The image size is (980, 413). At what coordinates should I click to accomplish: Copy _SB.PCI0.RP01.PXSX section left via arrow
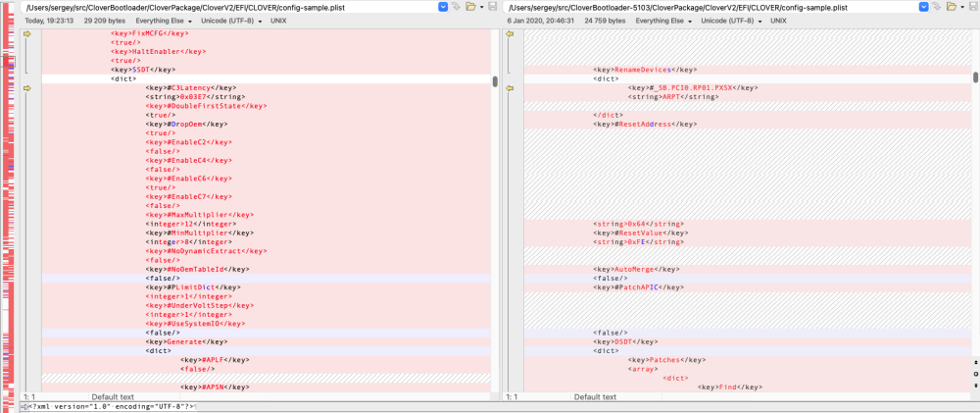pyautogui.click(x=510, y=88)
